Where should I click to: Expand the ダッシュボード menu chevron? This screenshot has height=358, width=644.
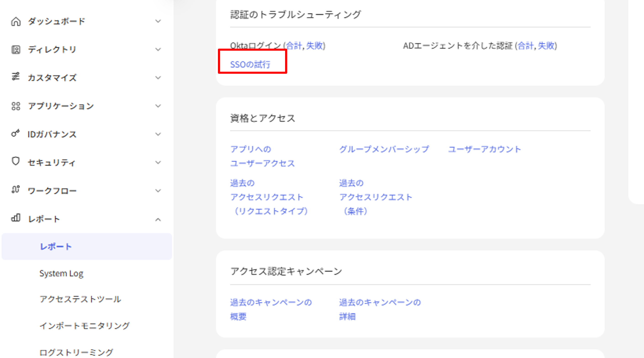pos(158,21)
